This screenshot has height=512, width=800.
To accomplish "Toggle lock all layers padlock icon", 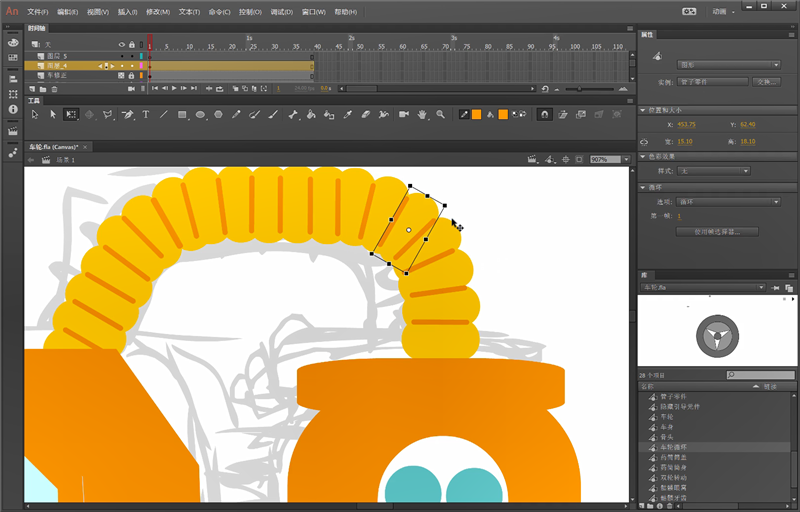I will (x=132, y=44).
